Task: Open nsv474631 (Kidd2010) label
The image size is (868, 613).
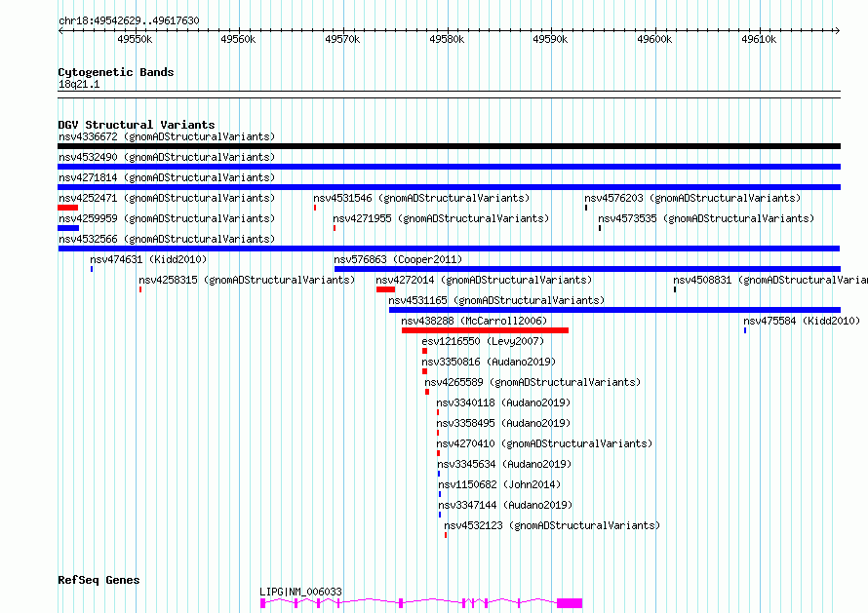Action: pos(148,259)
